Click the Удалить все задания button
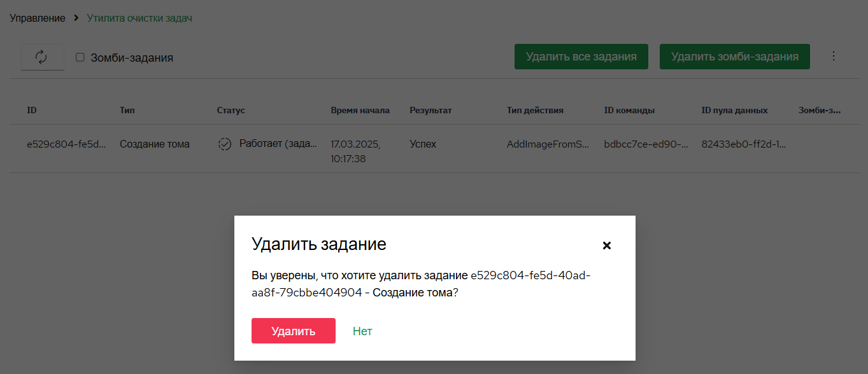The width and height of the screenshot is (868, 374). pos(581,57)
